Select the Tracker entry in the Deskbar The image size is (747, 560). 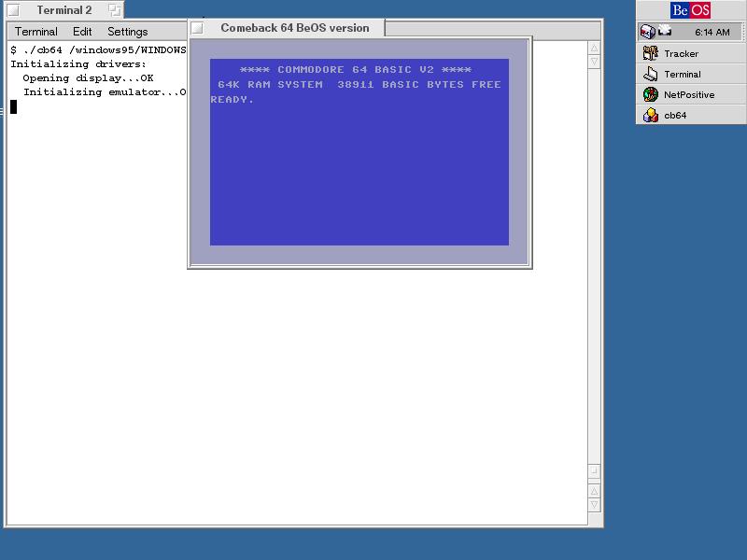click(691, 53)
